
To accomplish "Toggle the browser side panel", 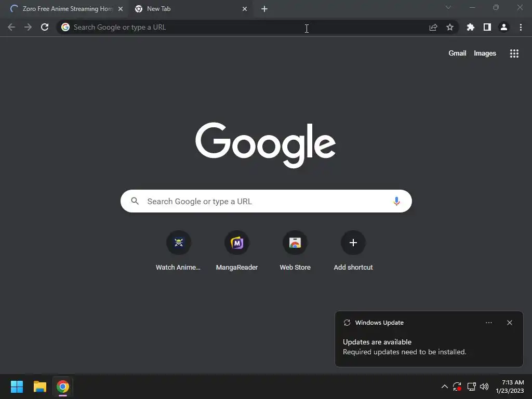I will (487, 27).
